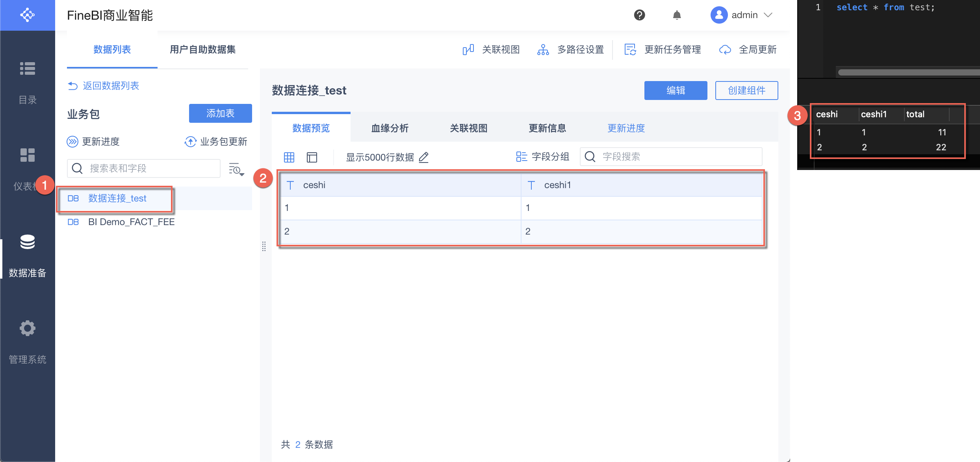Click the 添加表 button
The height and width of the screenshot is (462, 980).
[221, 113]
